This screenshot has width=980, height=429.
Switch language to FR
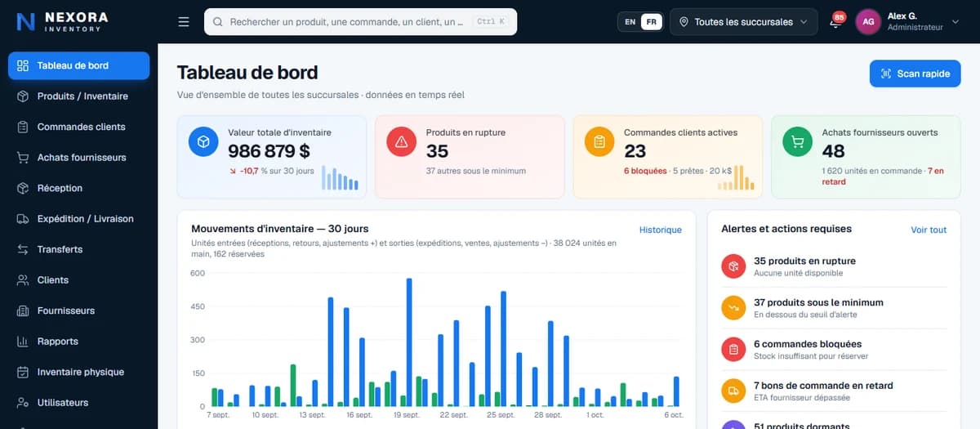pos(651,22)
